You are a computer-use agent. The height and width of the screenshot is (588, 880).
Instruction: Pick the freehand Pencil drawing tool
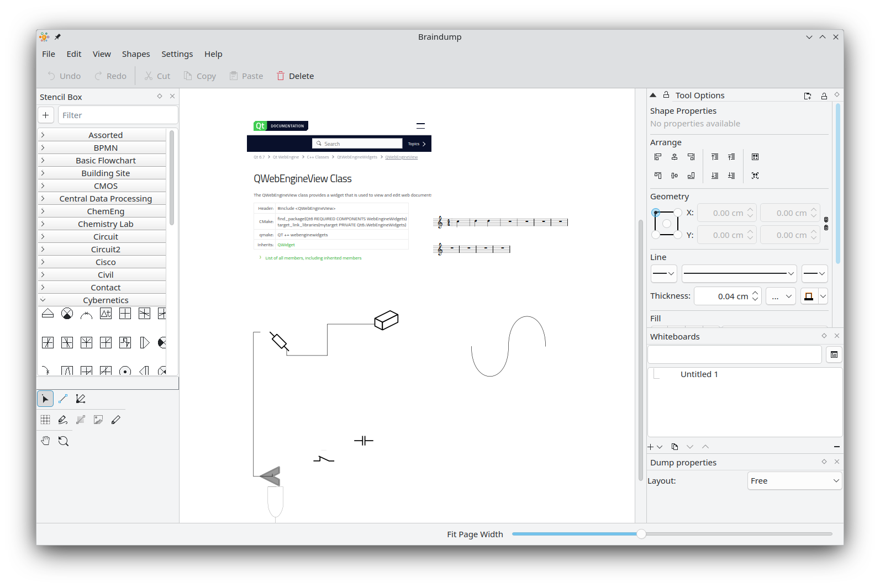point(116,420)
